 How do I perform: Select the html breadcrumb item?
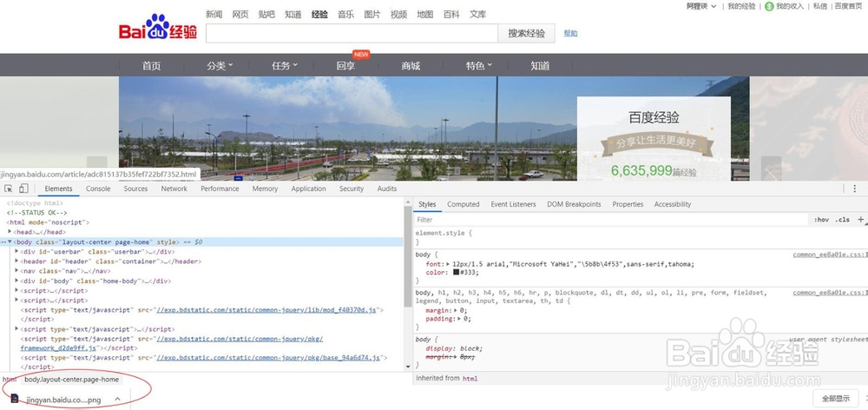pyautogui.click(x=10, y=380)
